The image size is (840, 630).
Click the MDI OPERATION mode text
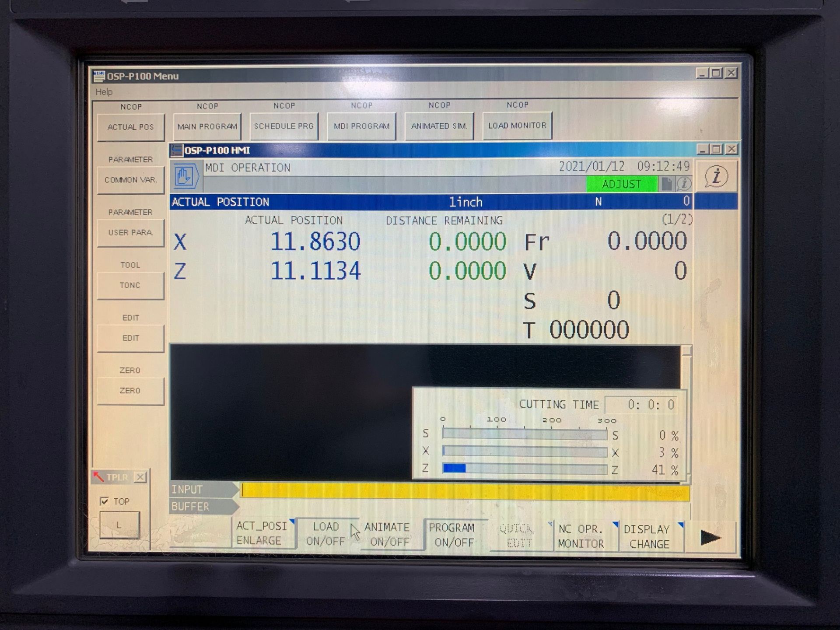248,168
